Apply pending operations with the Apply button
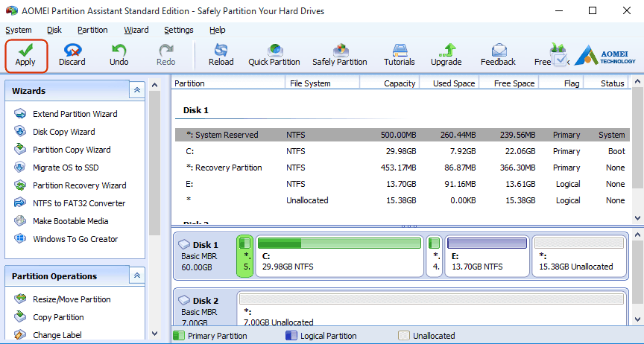644x344 pixels. (26, 56)
